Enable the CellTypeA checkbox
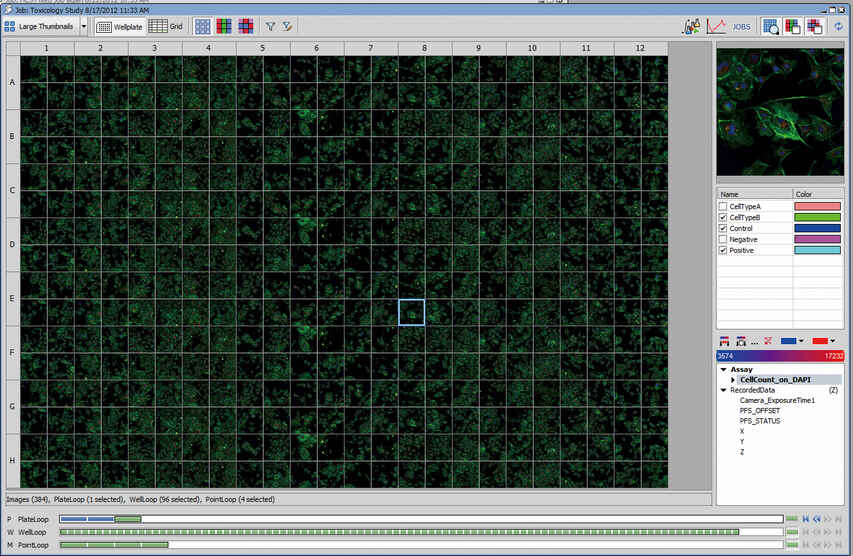The width and height of the screenshot is (853, 556). [723, 206]
